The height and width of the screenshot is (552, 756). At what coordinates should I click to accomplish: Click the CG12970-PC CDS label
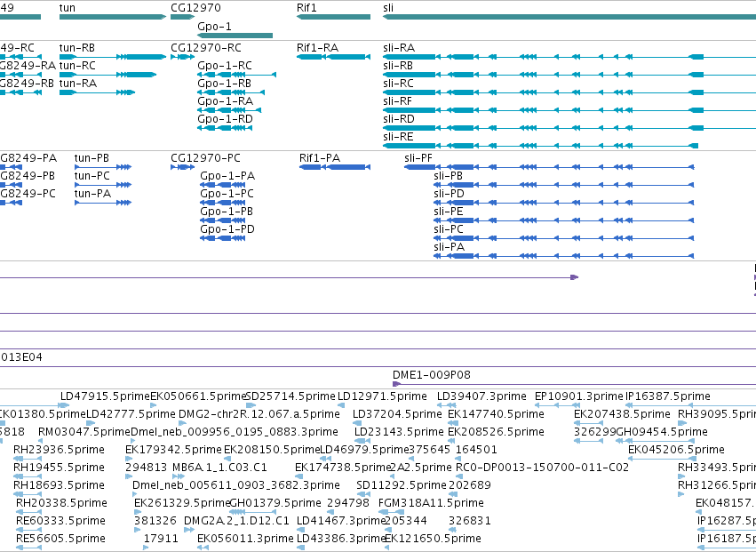coord(205,158)
